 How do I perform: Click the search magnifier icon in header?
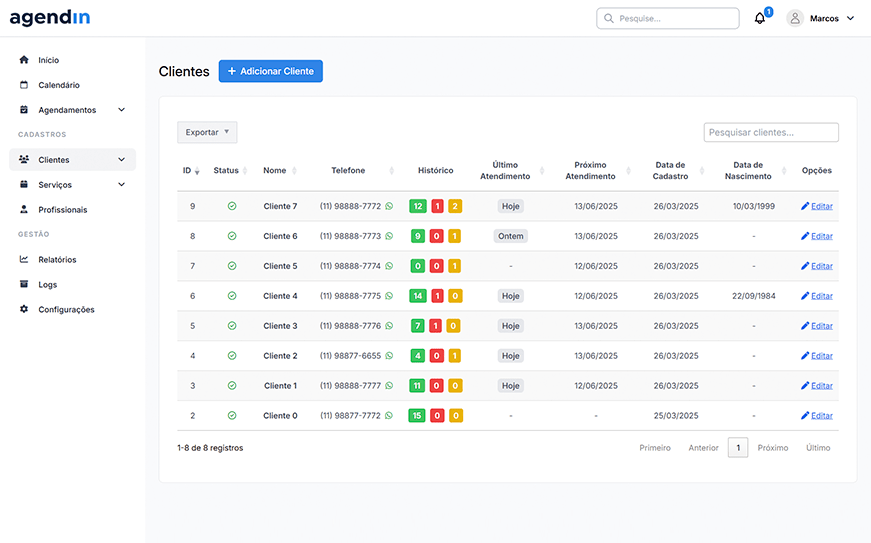(609, 18)
